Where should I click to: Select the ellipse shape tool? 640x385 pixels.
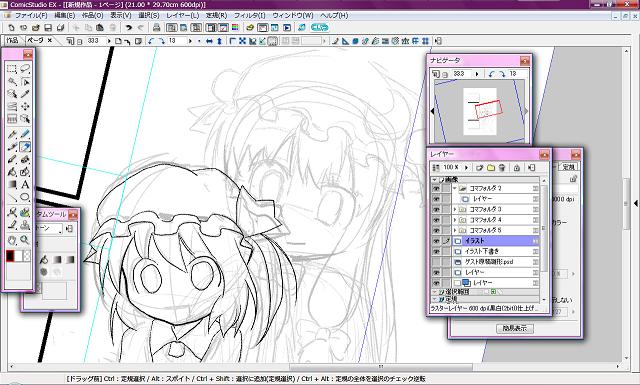[x=25, y=197]
